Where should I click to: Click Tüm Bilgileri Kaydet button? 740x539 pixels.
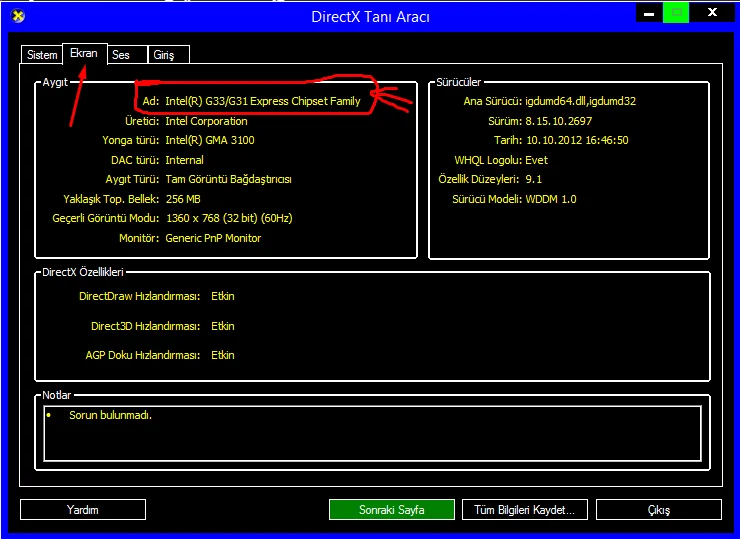coord(524,510)
